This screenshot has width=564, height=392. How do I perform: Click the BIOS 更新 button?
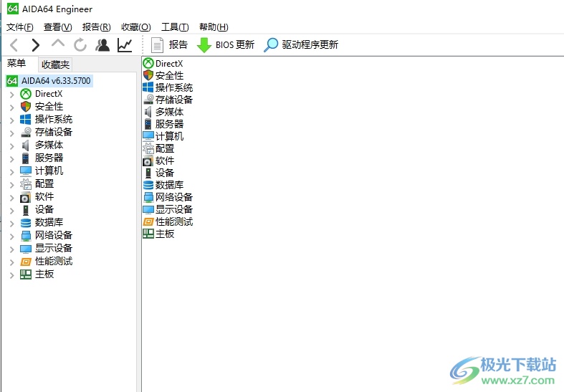coord(226,45)
